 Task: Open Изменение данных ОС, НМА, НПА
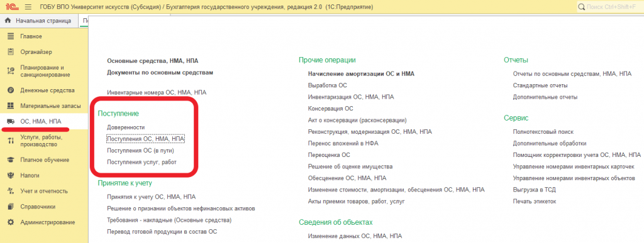tap(355, 237)
